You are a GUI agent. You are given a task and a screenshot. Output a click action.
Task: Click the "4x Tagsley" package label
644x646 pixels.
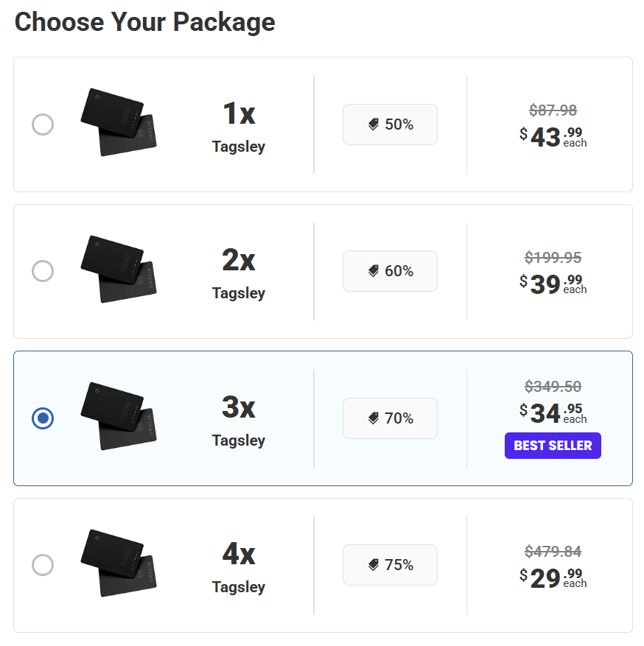click(x=239, y=568)
